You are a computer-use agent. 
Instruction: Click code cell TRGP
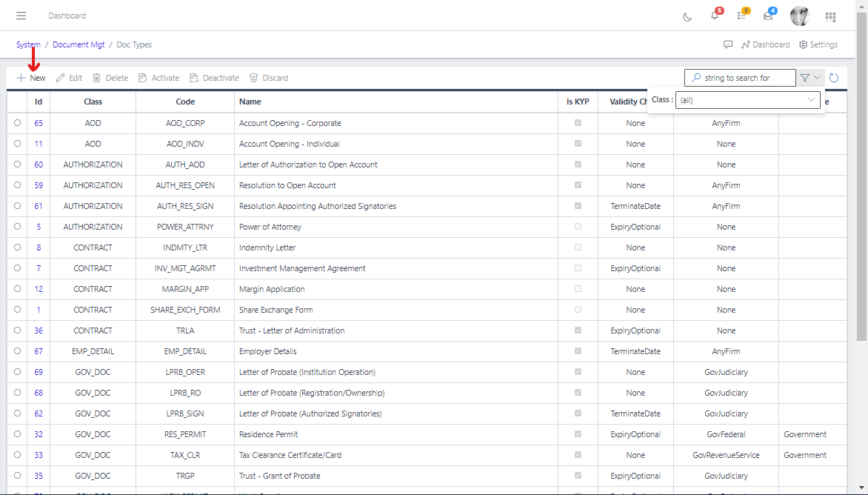click(x=185, y=476)
